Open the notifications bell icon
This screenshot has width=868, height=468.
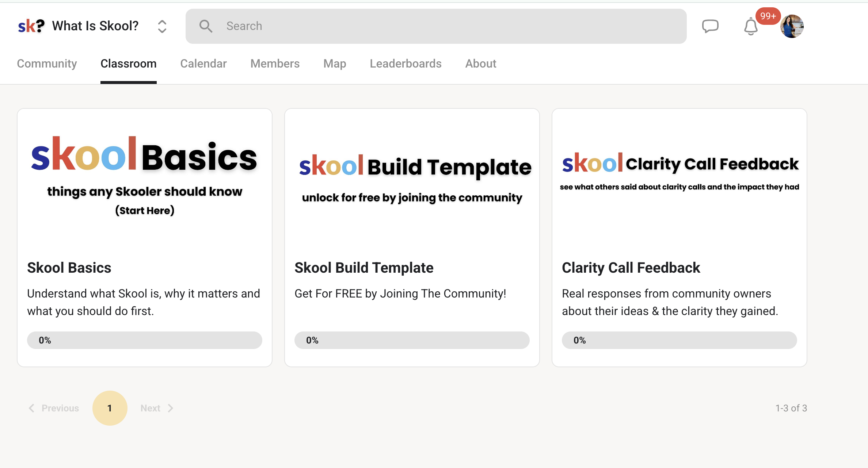click(751, 27)
